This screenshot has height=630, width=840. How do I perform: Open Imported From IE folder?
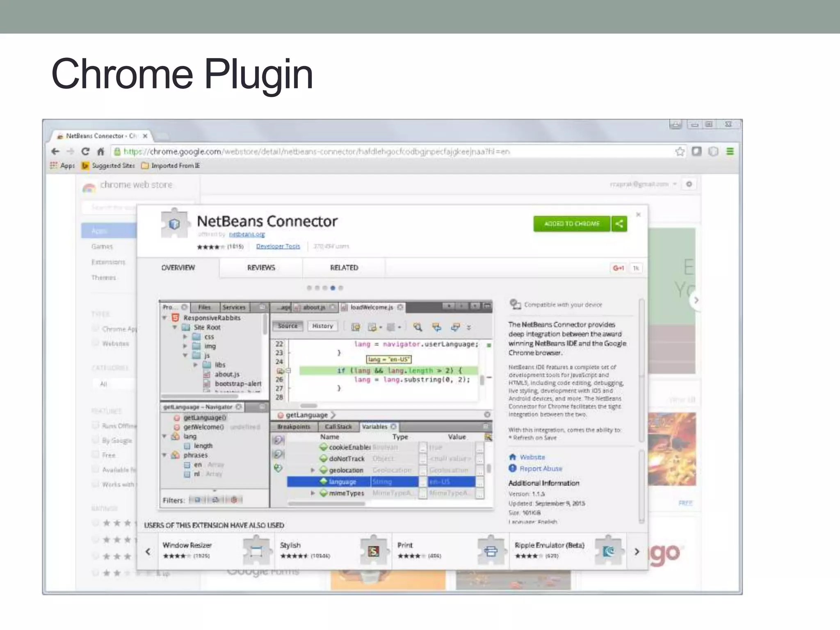click(171, 165)
